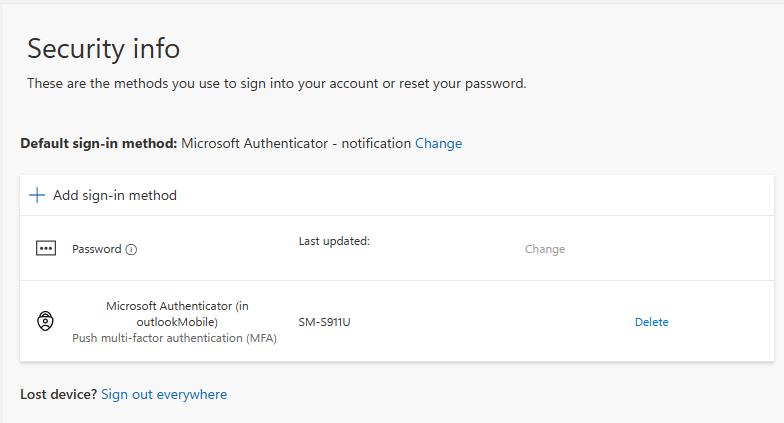Click Sign out everywhere link
This screenshot has width=784, height=423.
click(x=164, y=394)
